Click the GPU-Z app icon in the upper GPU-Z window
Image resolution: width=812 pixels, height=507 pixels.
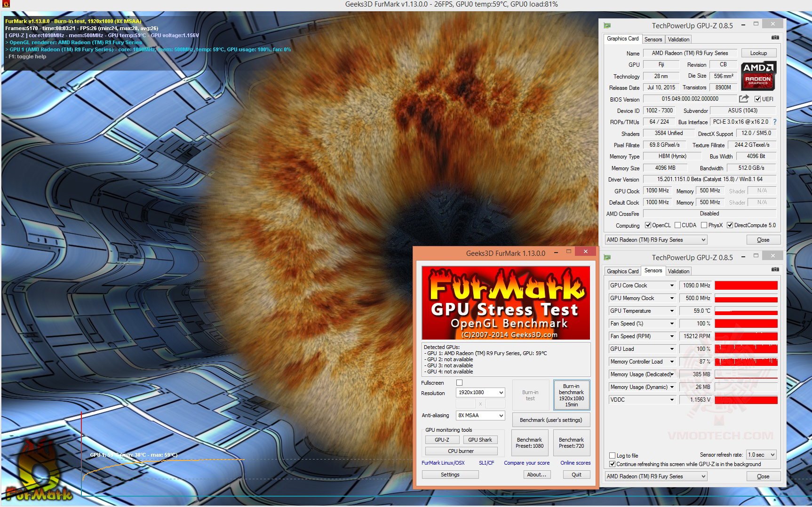coord(607,25)
